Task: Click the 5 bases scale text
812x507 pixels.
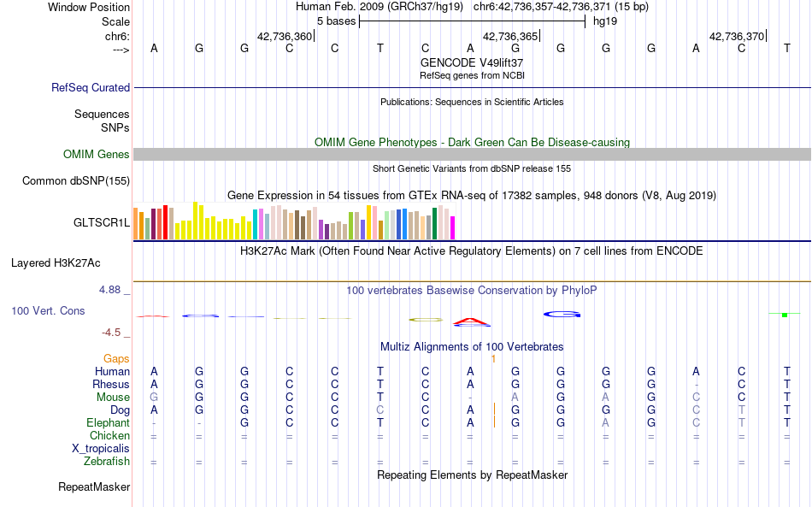Action: tap(337, 21)
